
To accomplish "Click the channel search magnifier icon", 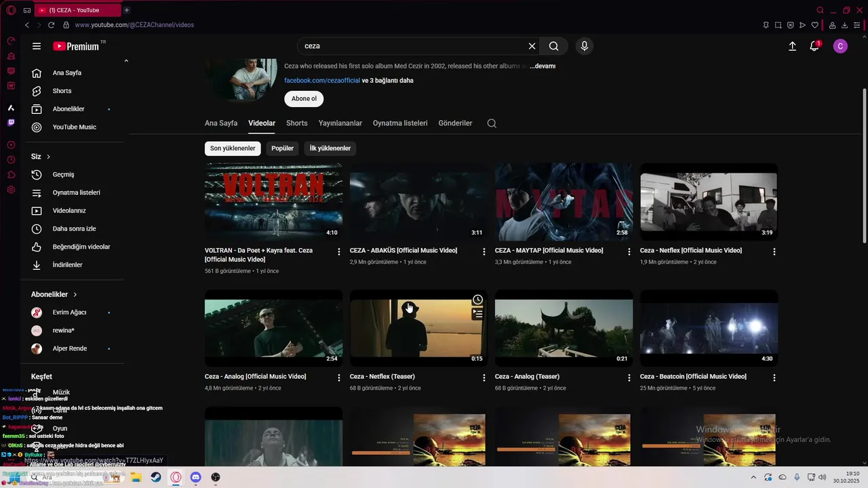I will [492, 123].
